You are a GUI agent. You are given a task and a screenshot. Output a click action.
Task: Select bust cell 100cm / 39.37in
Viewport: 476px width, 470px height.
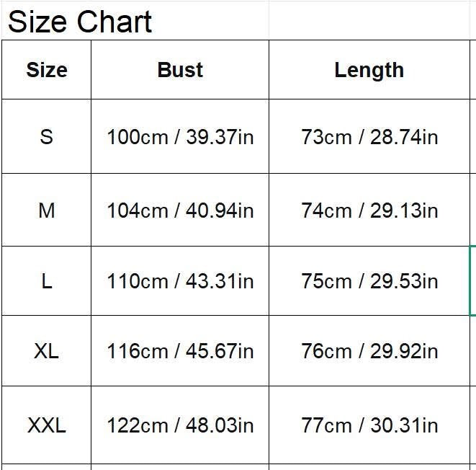180,136
